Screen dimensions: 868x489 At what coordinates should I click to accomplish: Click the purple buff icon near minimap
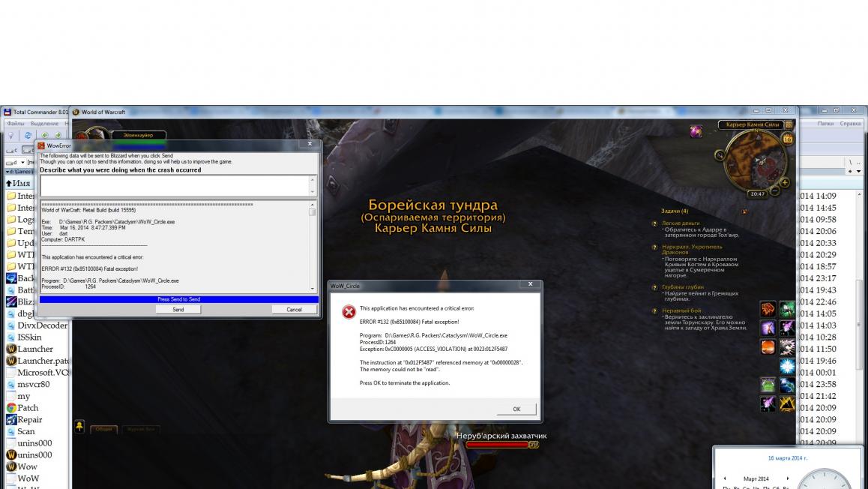696,131
